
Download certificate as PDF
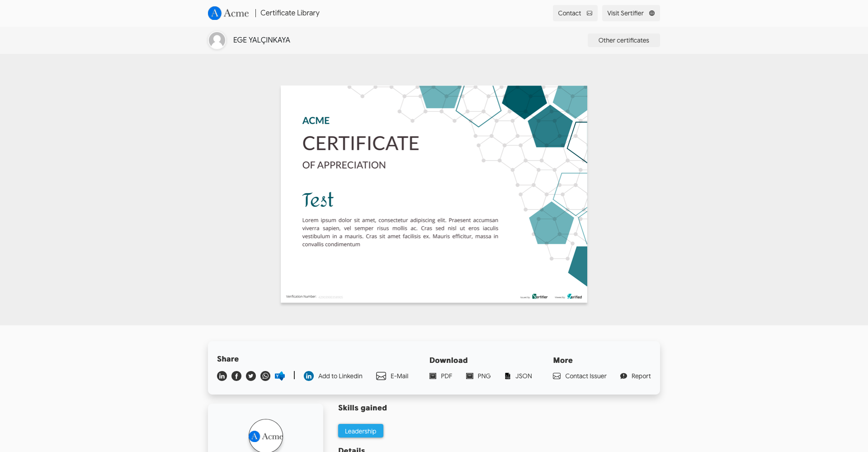[x=441, y=376]
